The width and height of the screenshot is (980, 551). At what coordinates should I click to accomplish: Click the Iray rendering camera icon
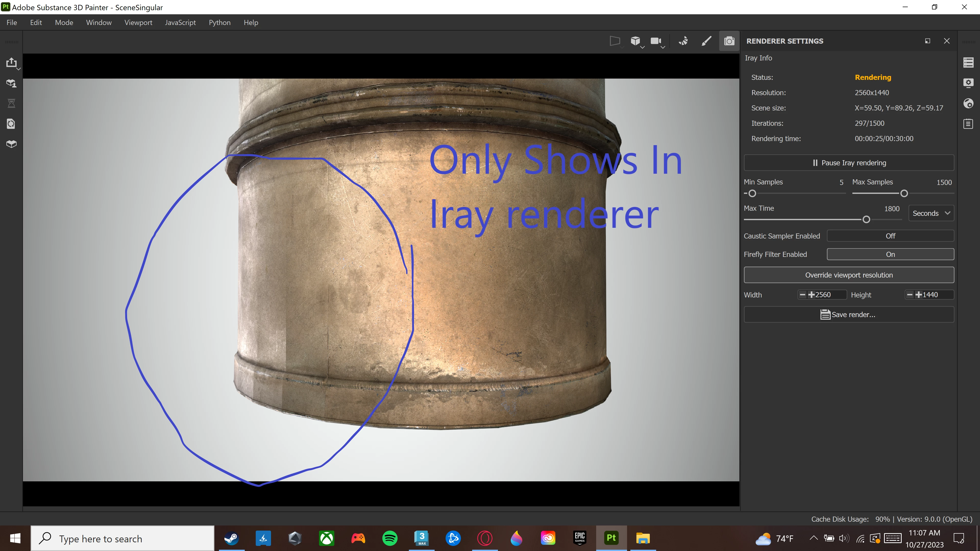[729, 41]
